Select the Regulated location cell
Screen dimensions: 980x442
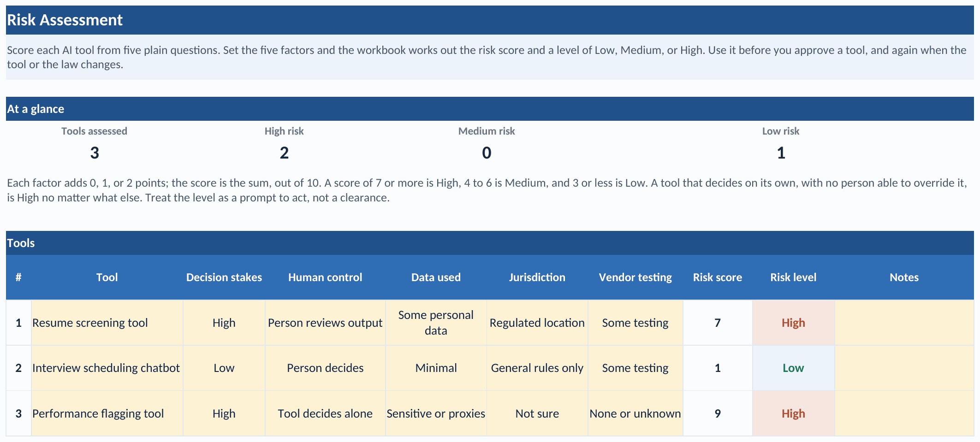tap(537, 323)
